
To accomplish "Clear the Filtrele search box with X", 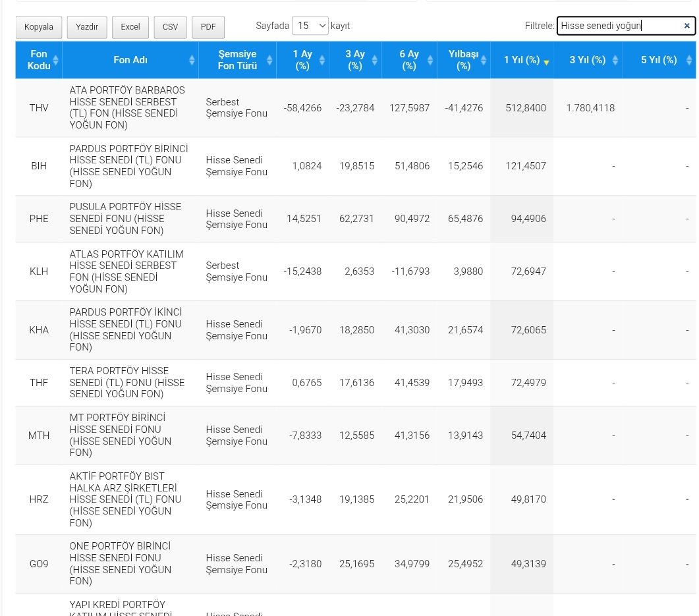I will (686, 26).
